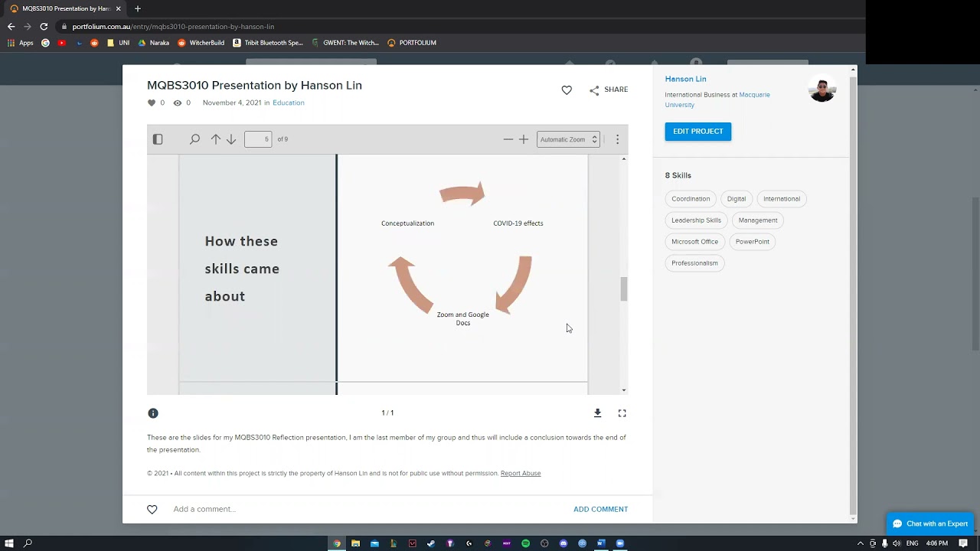Open the find-in-document search tool
The height and width of the screenshot is (551, 980).
click(x=194, y=139)
